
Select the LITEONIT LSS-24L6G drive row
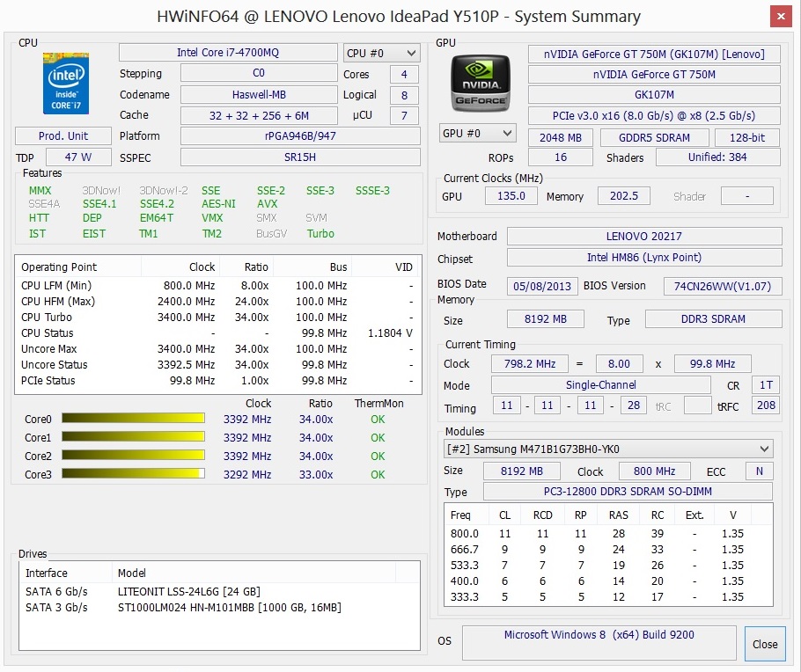(x=219, y=591)
